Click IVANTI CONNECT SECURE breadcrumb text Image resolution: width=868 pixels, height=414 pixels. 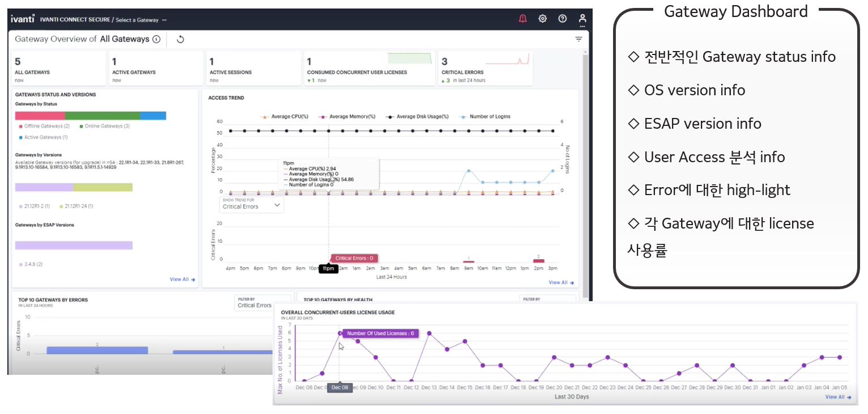pos(75,19)
